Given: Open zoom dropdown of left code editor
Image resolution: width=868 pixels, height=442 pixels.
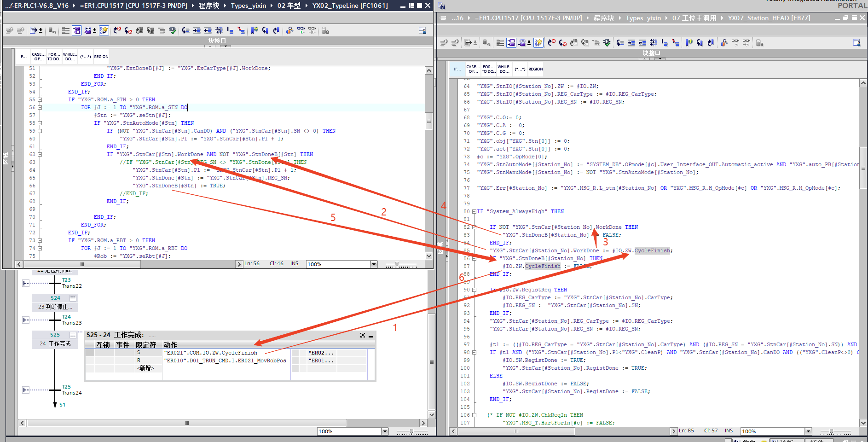Looking at the screenshot, I should [374, 264].
